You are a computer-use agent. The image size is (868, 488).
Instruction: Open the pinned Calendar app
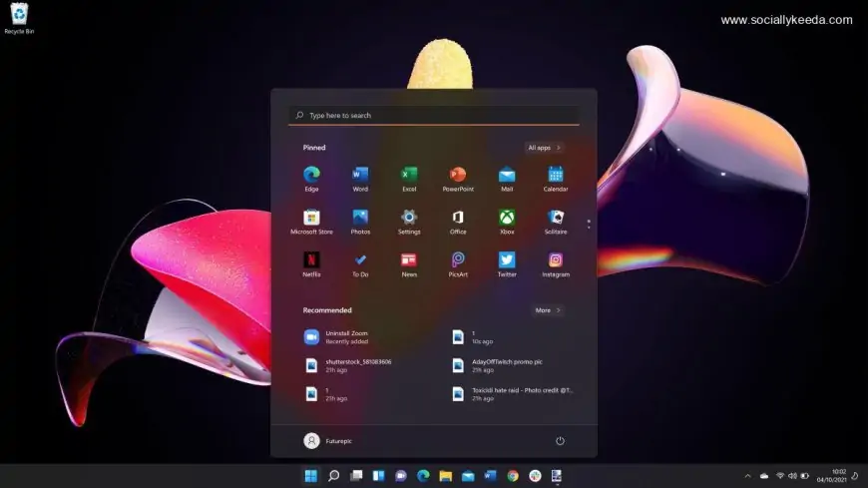pyautogui.click(x=556, y=179)
